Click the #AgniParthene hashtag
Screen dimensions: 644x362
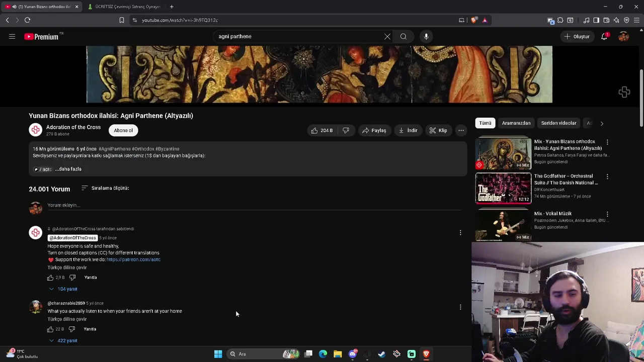click(115, 149)
